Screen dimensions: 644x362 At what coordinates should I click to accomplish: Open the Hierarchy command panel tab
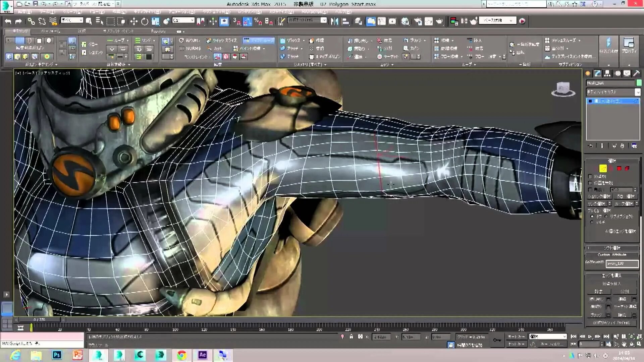tap(607, 73)
